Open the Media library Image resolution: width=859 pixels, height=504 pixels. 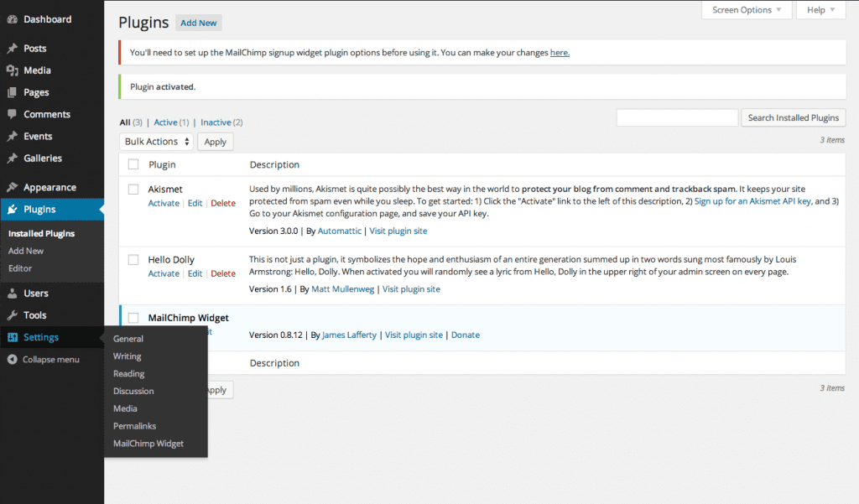12,70
